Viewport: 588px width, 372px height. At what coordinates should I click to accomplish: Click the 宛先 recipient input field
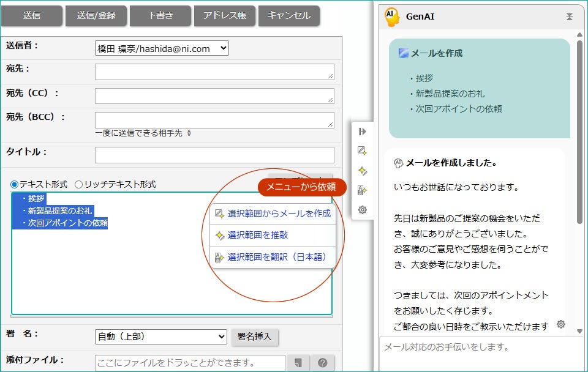[x=214, y=72]
